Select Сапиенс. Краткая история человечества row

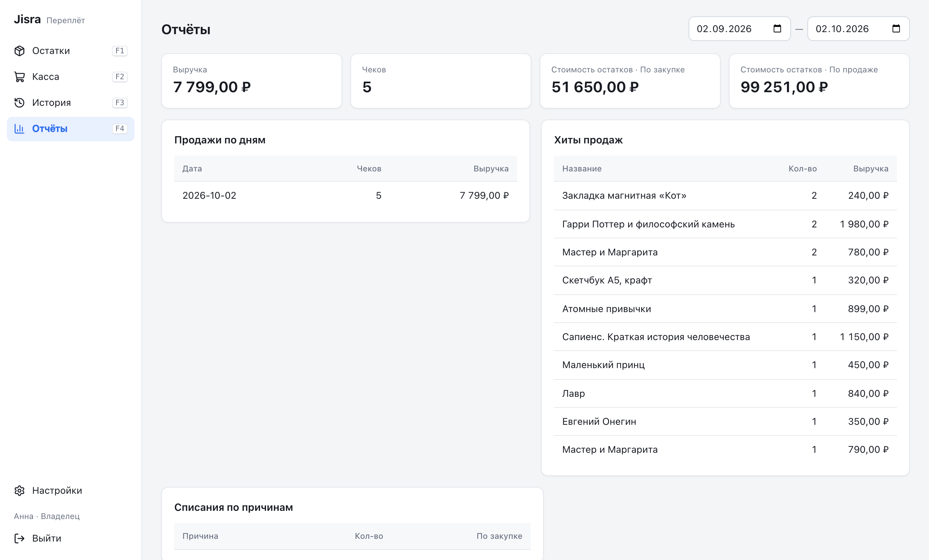click(725, 337)
